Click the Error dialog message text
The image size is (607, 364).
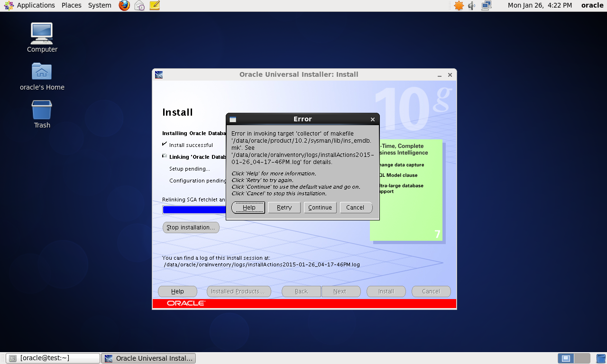point(303,148)
